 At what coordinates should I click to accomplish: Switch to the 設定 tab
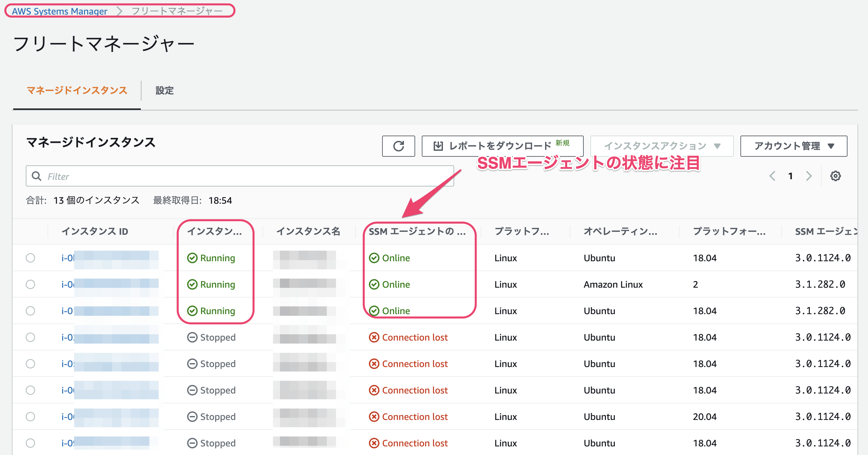pos(164,91)
